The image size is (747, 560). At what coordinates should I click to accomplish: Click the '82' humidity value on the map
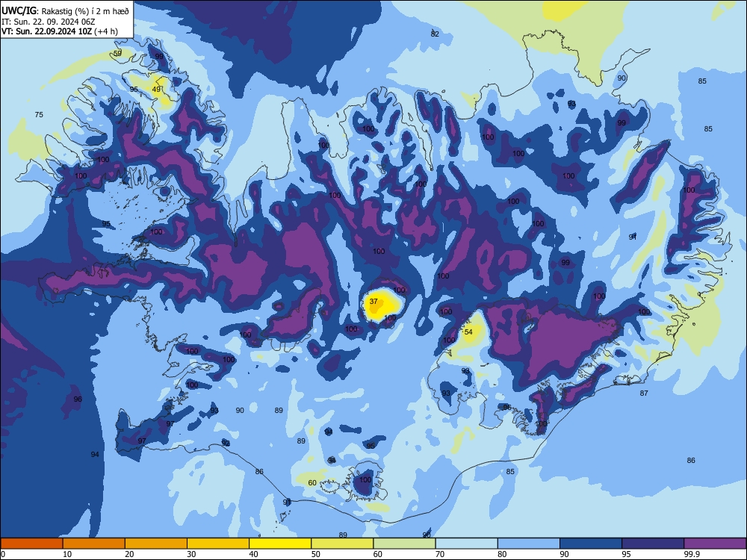tap(435, 34)
